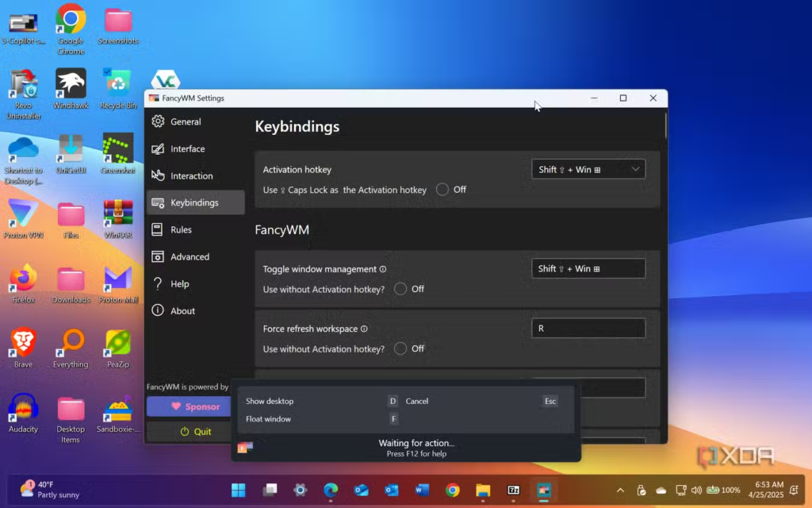
Task: Click the F key badge for Float window
Action: coord(393,419)
